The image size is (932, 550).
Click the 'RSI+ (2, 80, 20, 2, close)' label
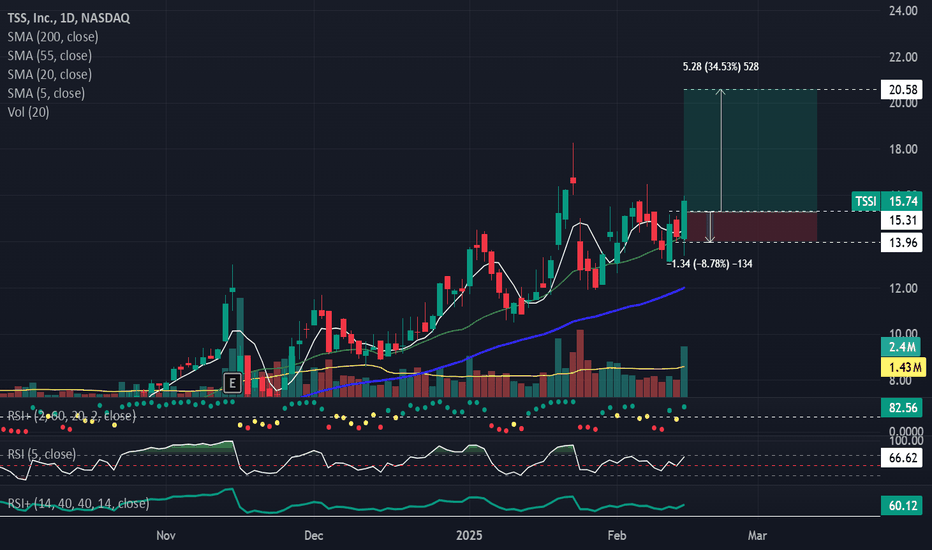(71, 416)
